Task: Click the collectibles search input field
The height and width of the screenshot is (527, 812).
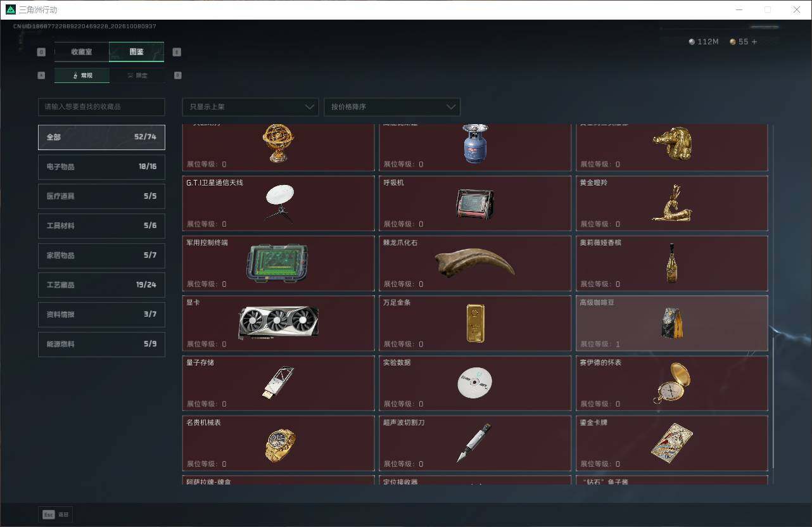Action: pos(101,107)
